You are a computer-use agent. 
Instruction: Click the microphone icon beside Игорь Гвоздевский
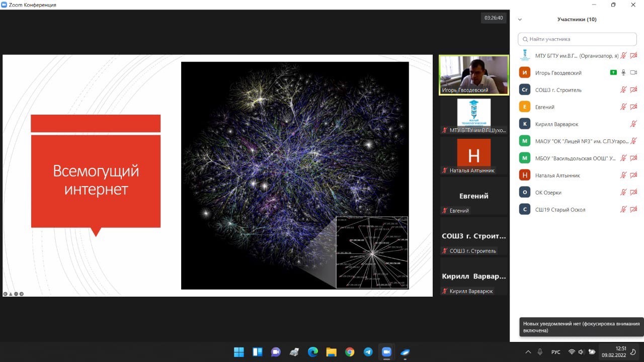tap(623, 72)
